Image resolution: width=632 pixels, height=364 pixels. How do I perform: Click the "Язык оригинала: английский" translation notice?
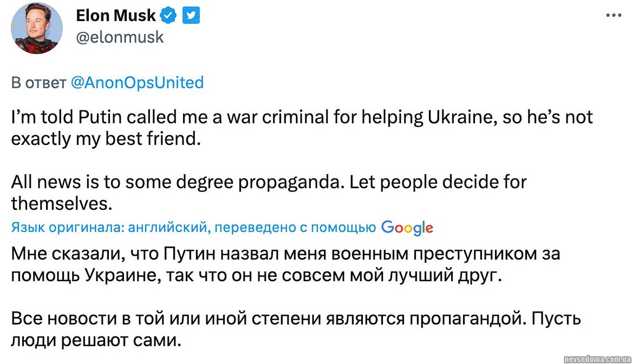click(x=109, y=228)
